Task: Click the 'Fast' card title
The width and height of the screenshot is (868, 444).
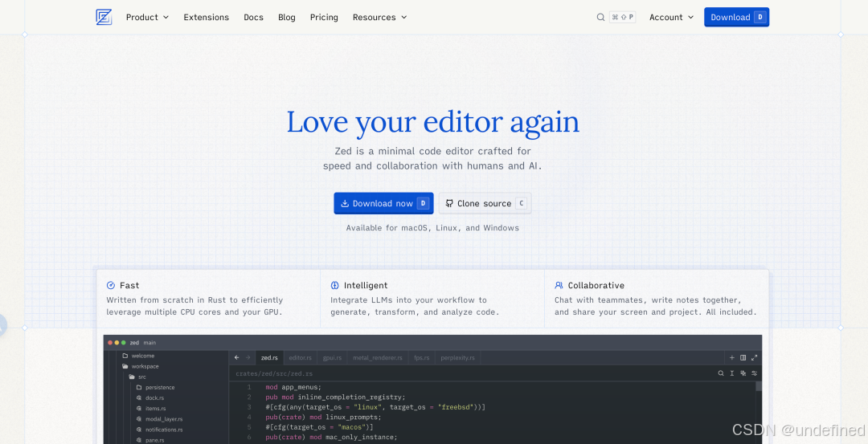Action: tap(129, 285)
